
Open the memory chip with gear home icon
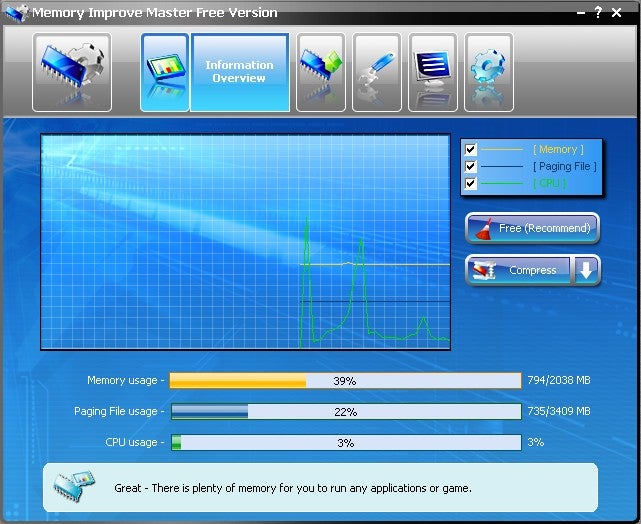[72, 72]
